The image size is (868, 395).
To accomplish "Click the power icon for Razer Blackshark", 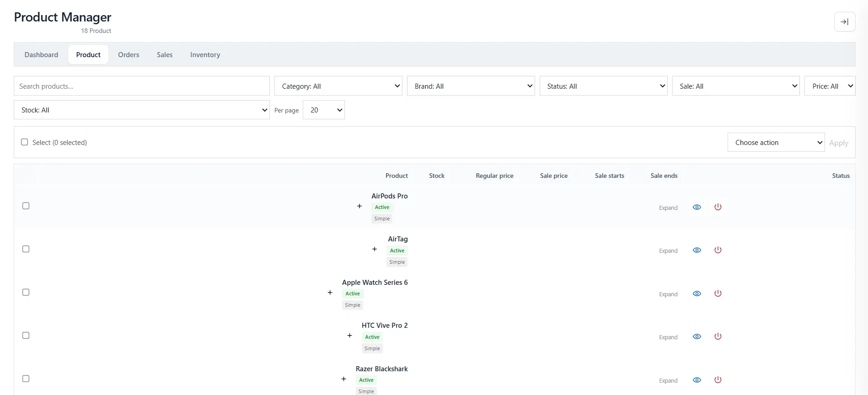I will coord(718,380).
